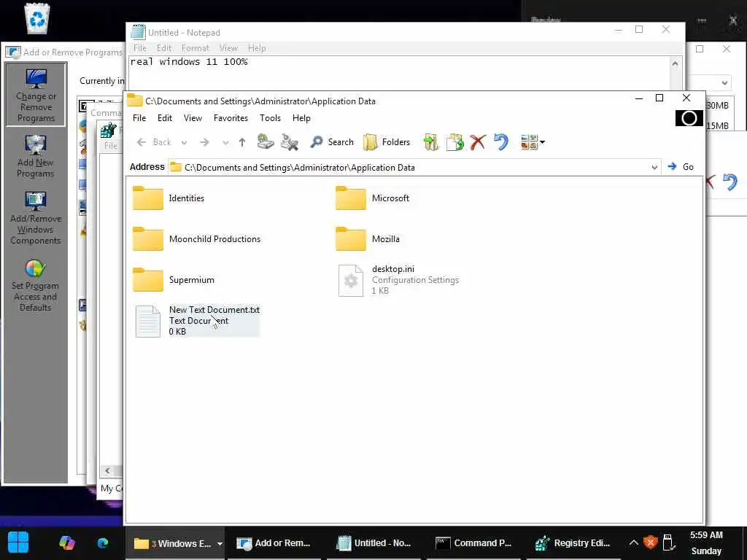Click the red Delete icon in Explorer
This screenshot has width=747, height=560.
[477, 142]
